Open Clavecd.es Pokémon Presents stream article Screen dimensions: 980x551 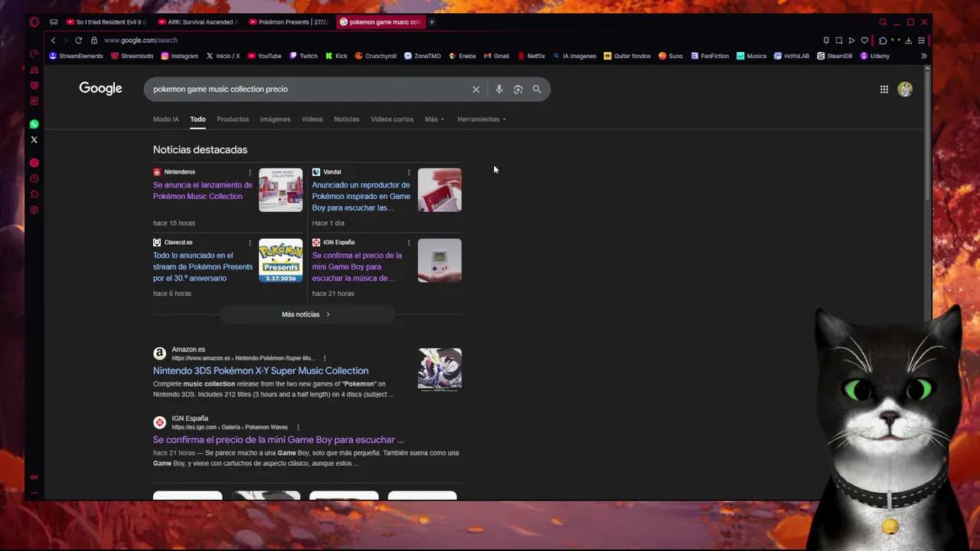[203, 266]
